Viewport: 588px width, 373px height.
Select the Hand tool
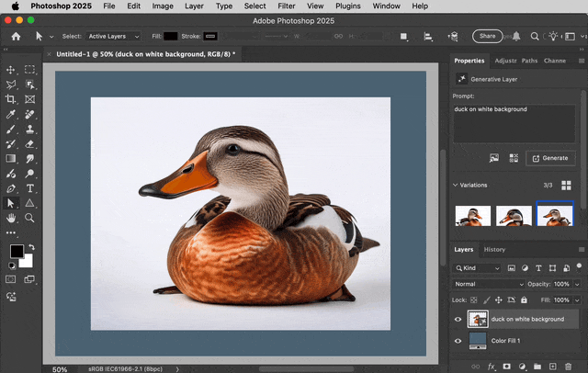click(10, 218)
